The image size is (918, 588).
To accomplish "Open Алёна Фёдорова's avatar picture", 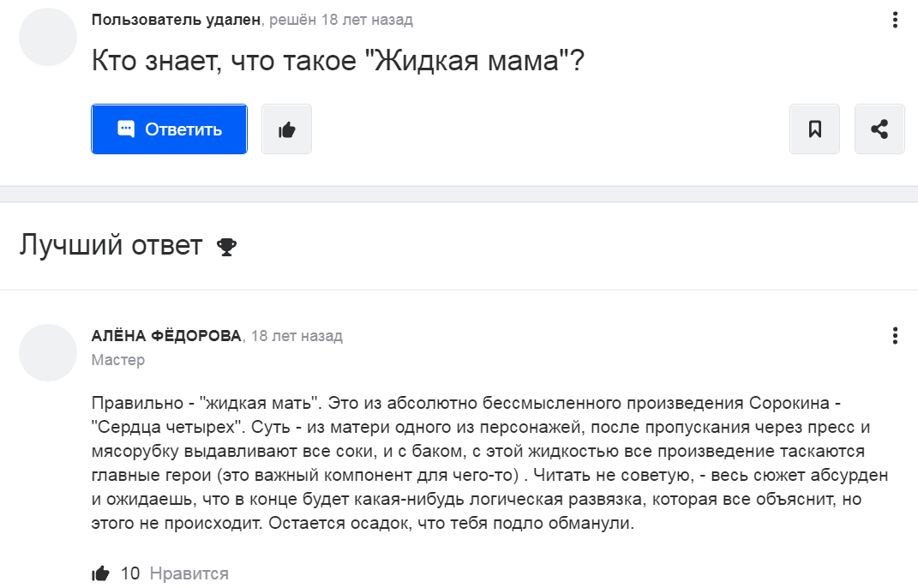I will coord(48,352).
